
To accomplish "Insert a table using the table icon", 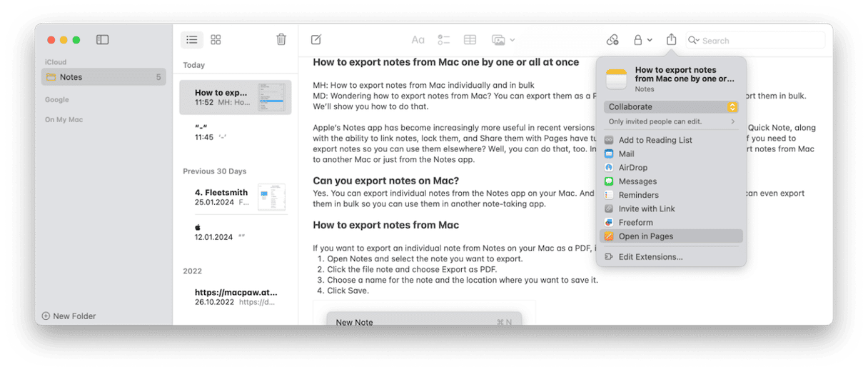I will tap(470, 40).
